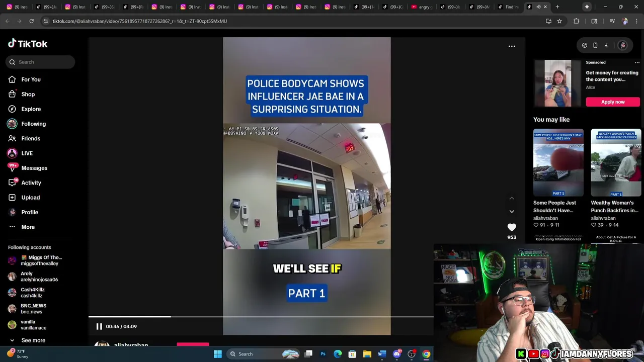Screen dimensions: 644x362
Task: Open the Upload page
Action: (x=30, y=198)
